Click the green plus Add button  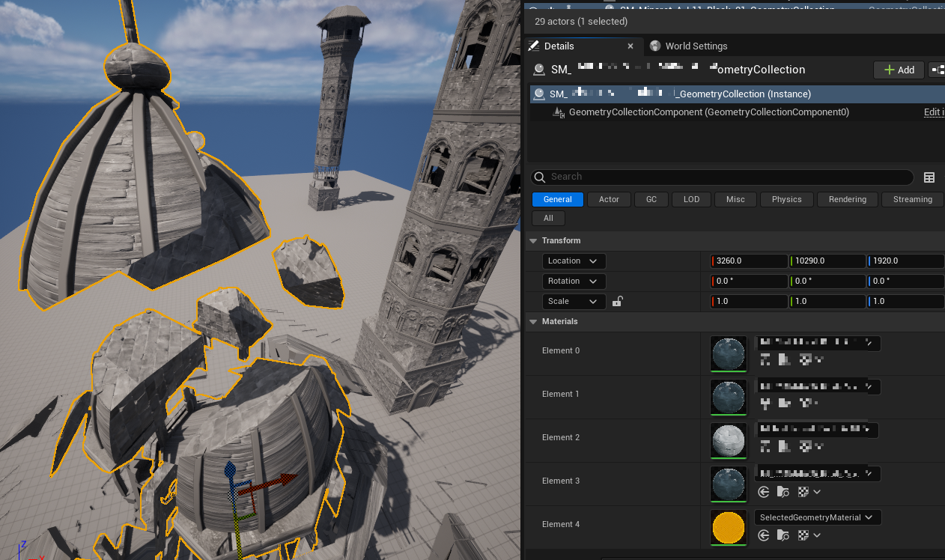click(x=899, y=70)
